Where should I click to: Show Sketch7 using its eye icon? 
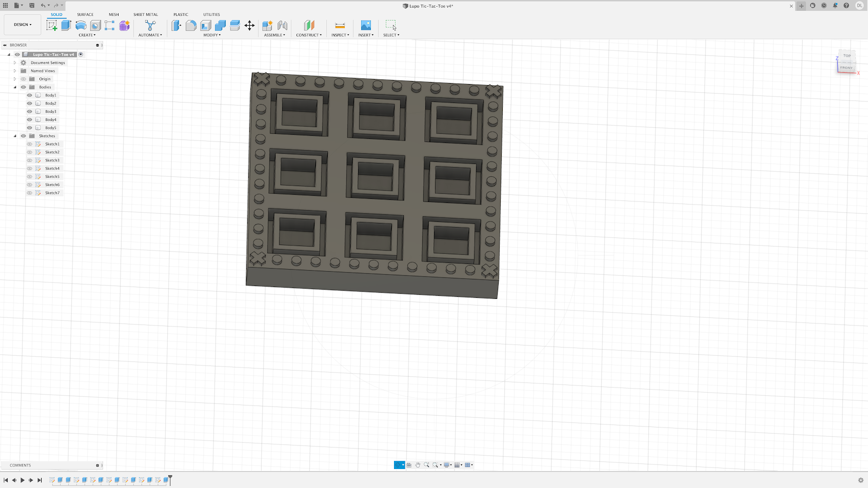click(30, 193)
